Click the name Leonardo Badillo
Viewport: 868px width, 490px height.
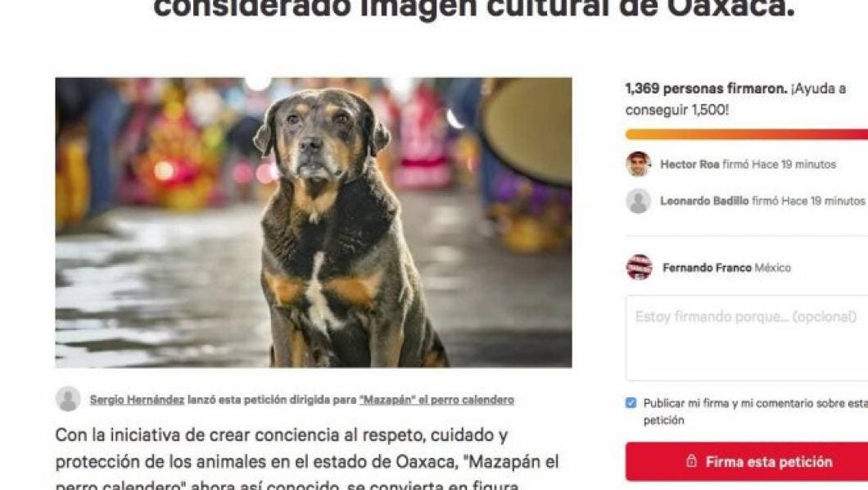coord(704,201)
